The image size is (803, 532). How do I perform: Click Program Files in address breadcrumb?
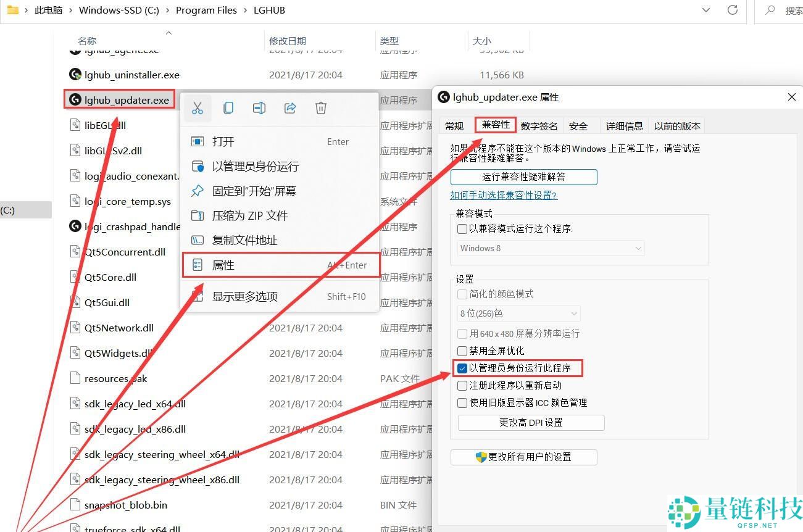(206, 10)
